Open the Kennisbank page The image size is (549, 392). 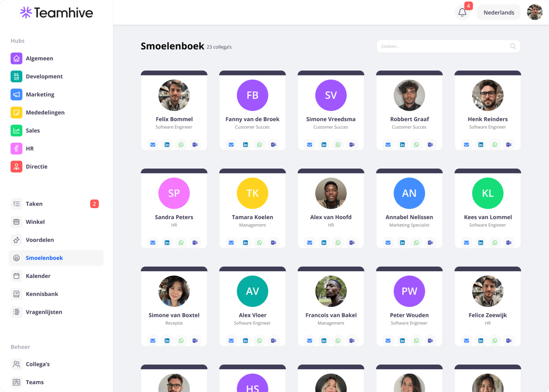(x=42, y=294)
